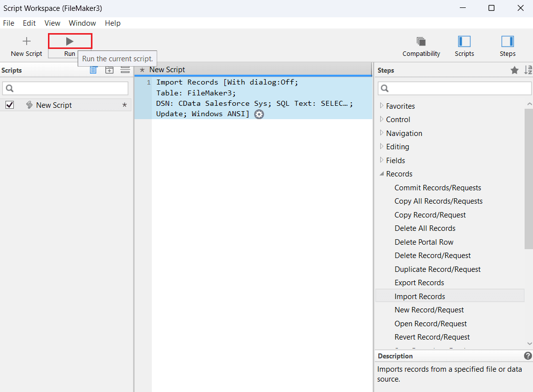Select the Duplicate Record/Request step
The height and width of the screenshot is (392, 533).
point(437,269)
